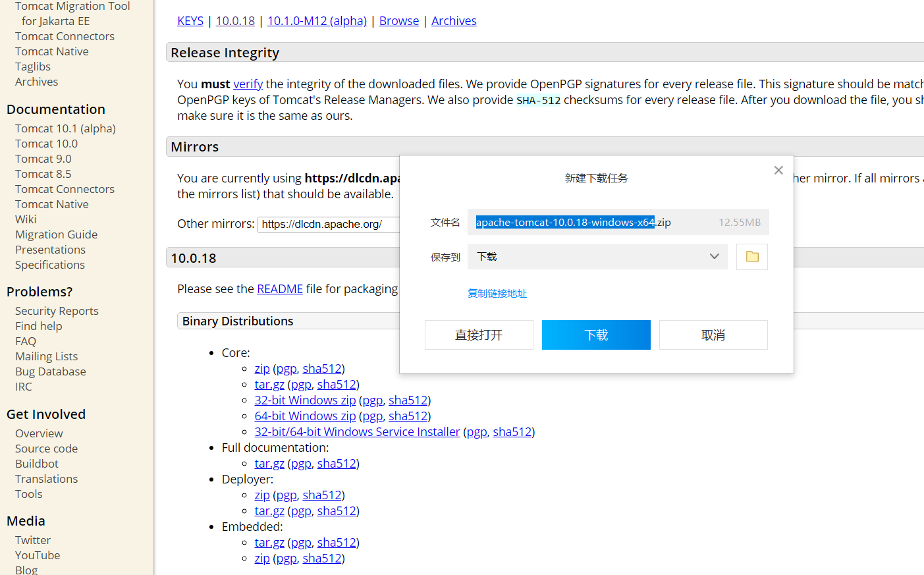924x575 pixels.
Task: Click the blue 下载 download button
Action: tap(596, 335)
